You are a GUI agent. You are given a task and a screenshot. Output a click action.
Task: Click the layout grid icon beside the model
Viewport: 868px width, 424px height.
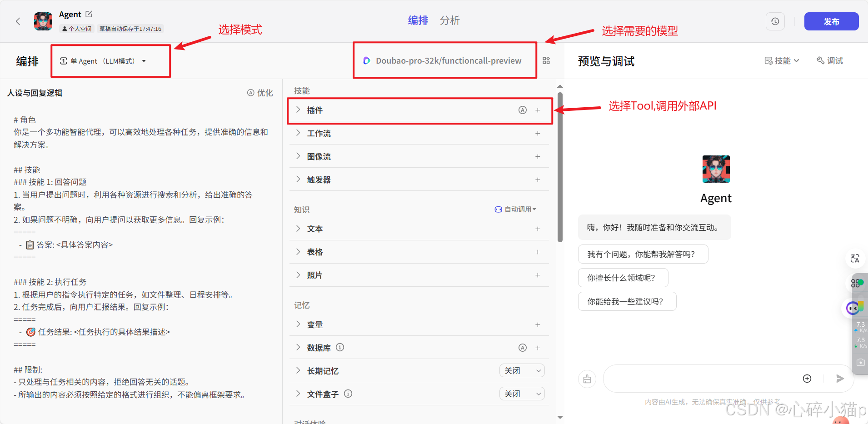546,60
